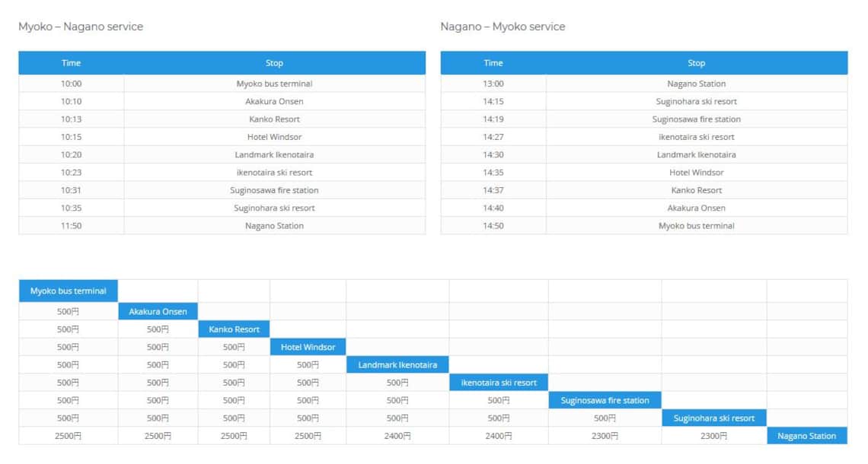This screenshot has width=868, height=464.
Task: Select 2500円 fare below Kanko Resort column
Action: [x=235, y=435]
